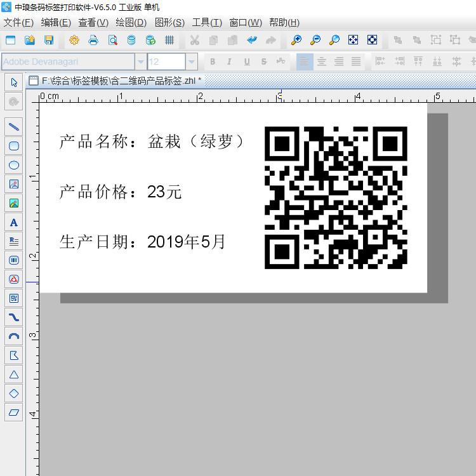Open the 文件(F) menu
Screen dimensions: 476x476
[x=18, y=22]
